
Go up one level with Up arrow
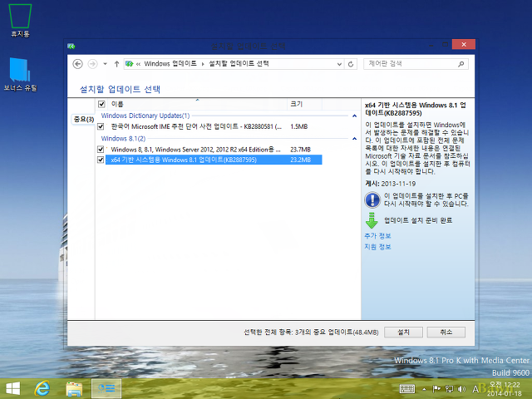tap(116, 64)
